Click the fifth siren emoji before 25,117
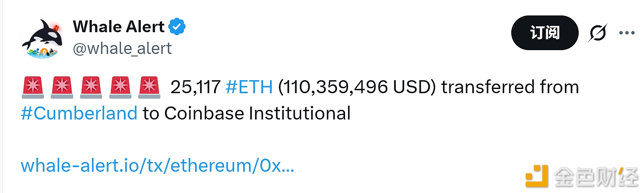The image size is (644, 193). point(149,87)
